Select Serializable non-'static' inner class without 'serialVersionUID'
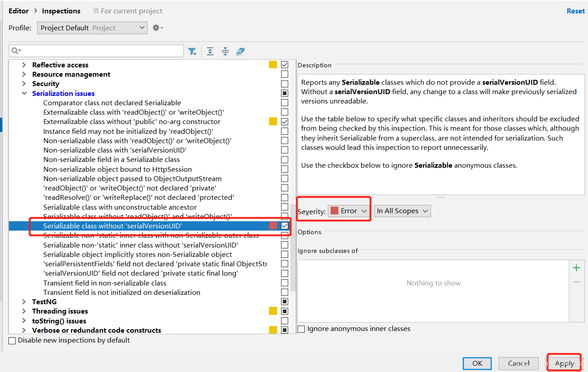588x372 pixels. point(141,245)
